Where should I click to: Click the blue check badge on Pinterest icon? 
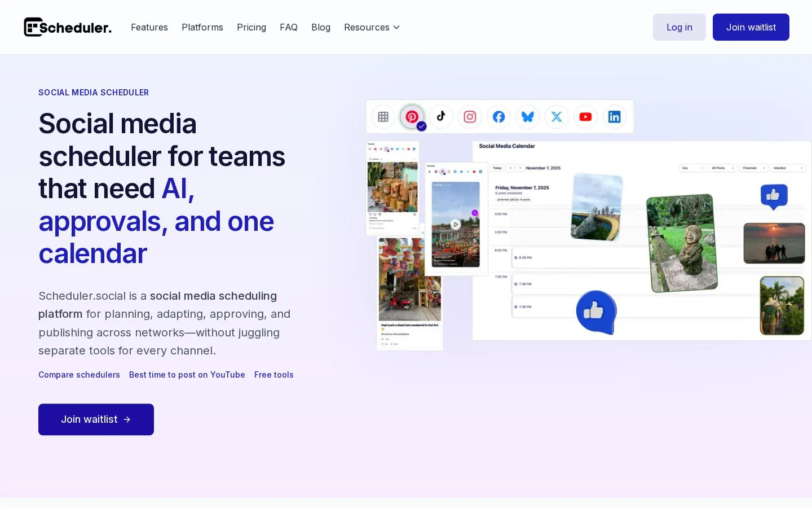click(x=422, y=126)
